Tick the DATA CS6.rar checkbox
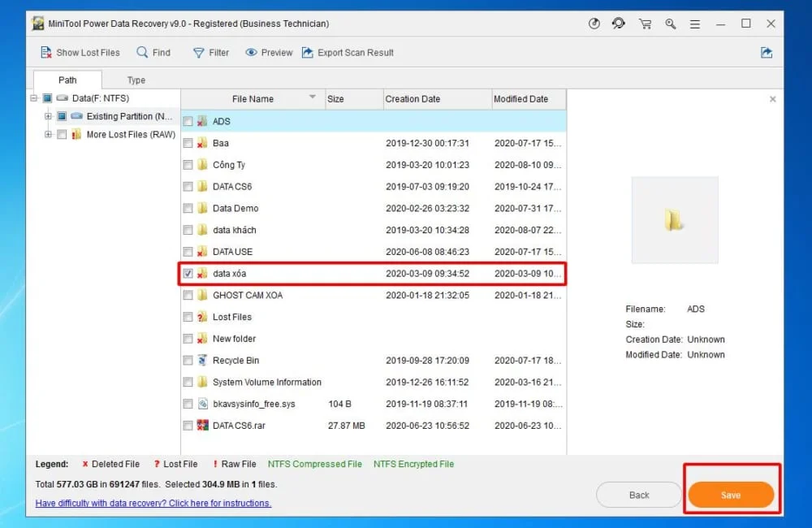Viewport: 812px width, 528px height. coord(188,426)
